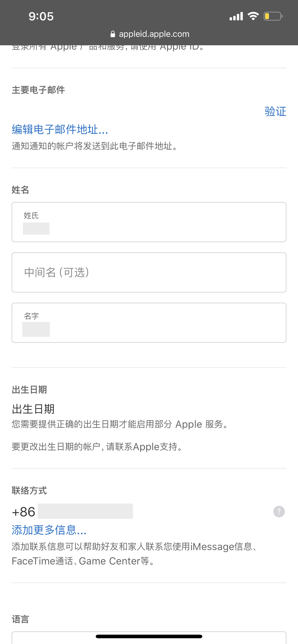The image size is (298, 644).
Task: Focus the 中间名 (可选) field
Action: [x=149, y=272]
